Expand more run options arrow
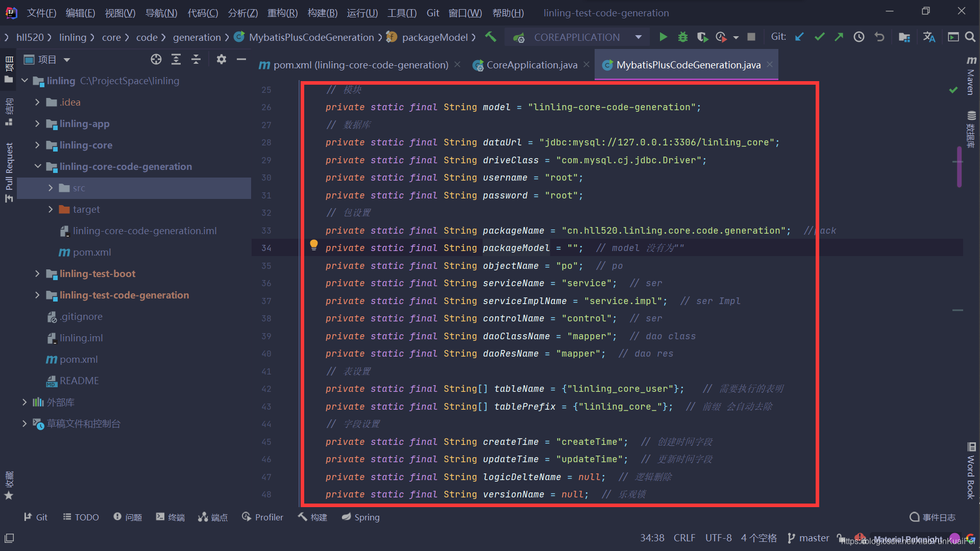980x551 pixels. coord(736,38)
